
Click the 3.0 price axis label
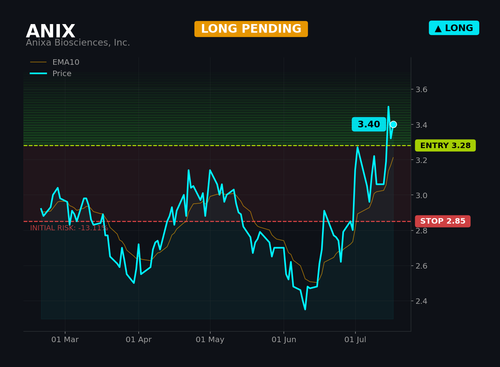[x=421, y=195]
